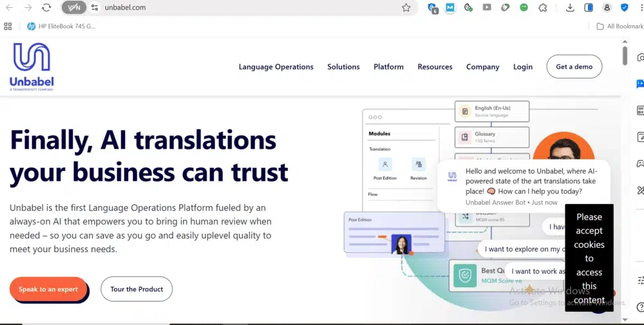Click the blue checkmark shield icon
Image resolution: width=644 pixels, height=325 pixels.
point(624,7)
